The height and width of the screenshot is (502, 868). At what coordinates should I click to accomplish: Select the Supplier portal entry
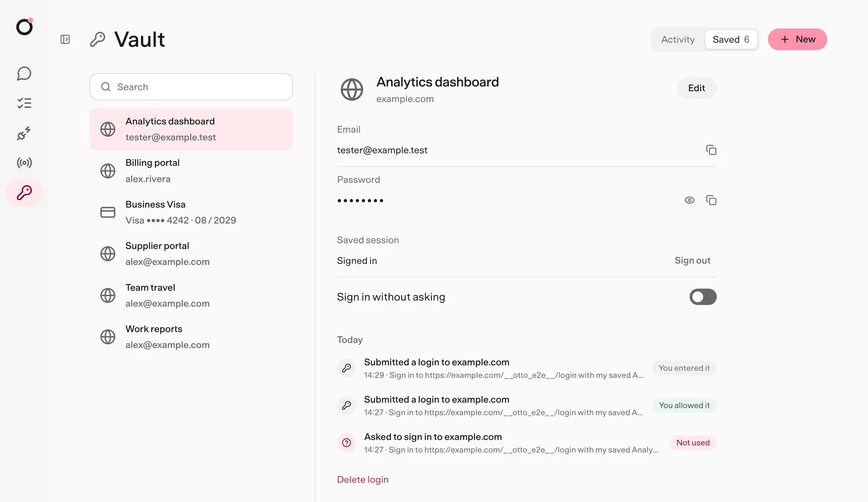(x=191, y=254)
